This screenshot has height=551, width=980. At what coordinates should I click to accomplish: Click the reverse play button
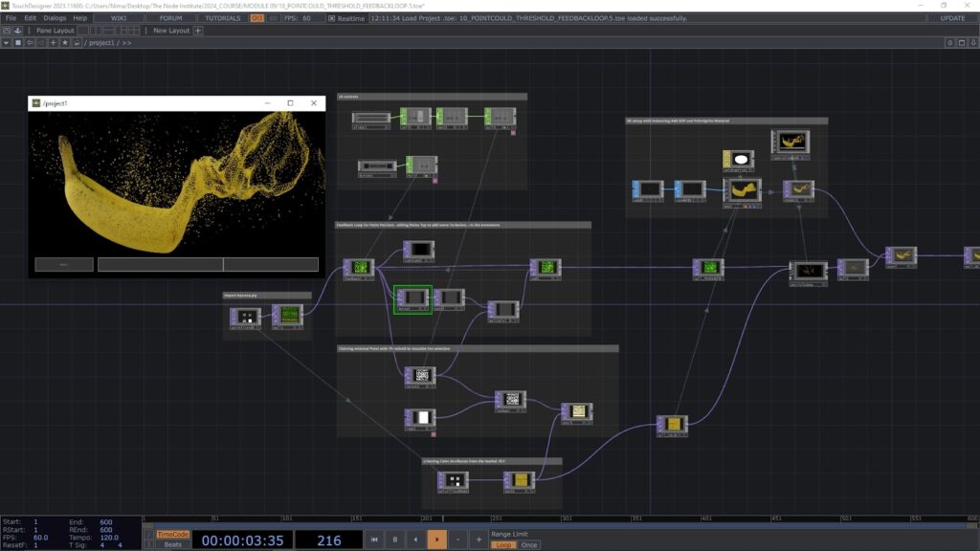pos(415,540)
